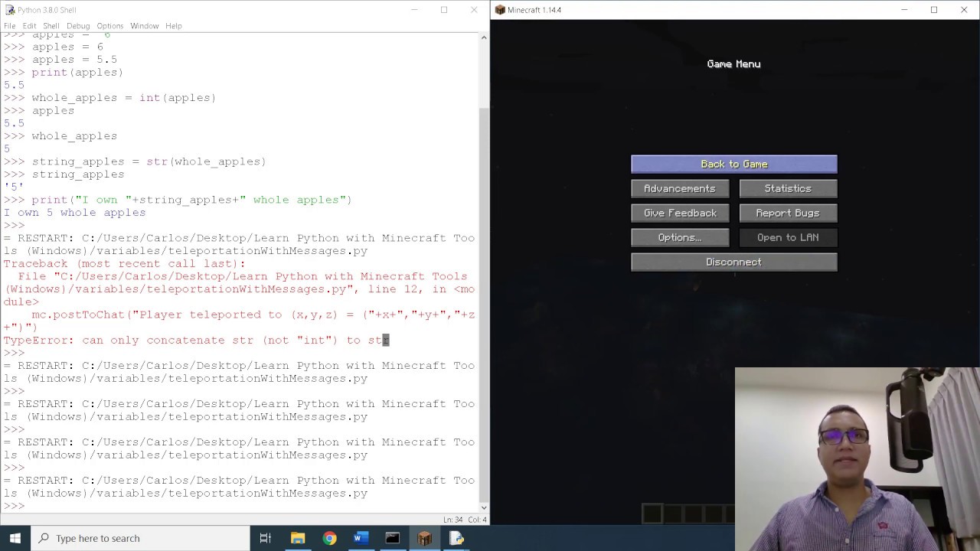Click Back to Game in Minecraft
Viewport: 980px width, 551px height.
click(x=733, y=164)
